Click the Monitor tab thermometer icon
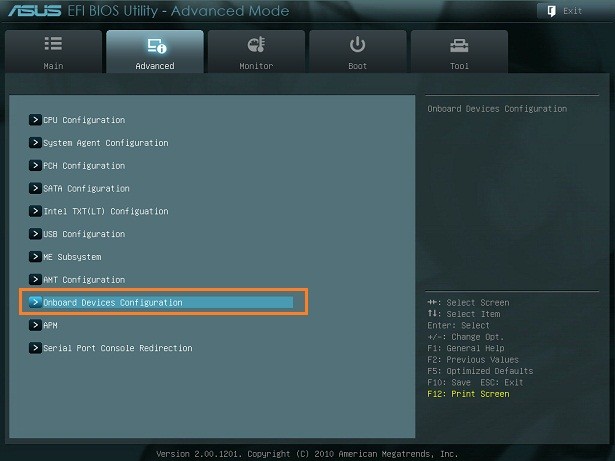Image resolution: width=615 pixels, height=461 pixels. [256, 45]
